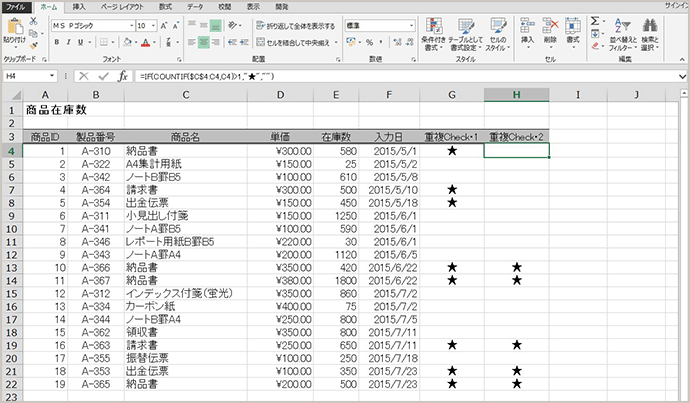Cancel formula entry with X icon
690x403 pixels.
pos(84,76)
